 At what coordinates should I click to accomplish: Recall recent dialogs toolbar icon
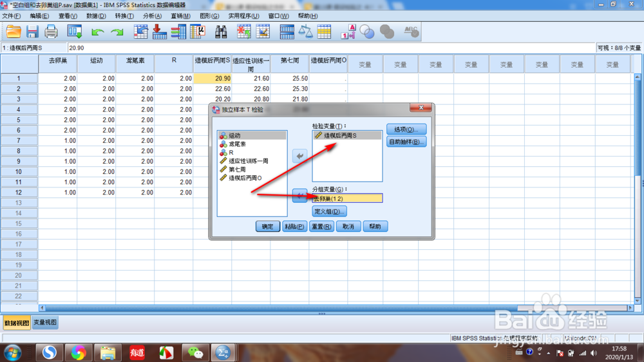(75, 32)
